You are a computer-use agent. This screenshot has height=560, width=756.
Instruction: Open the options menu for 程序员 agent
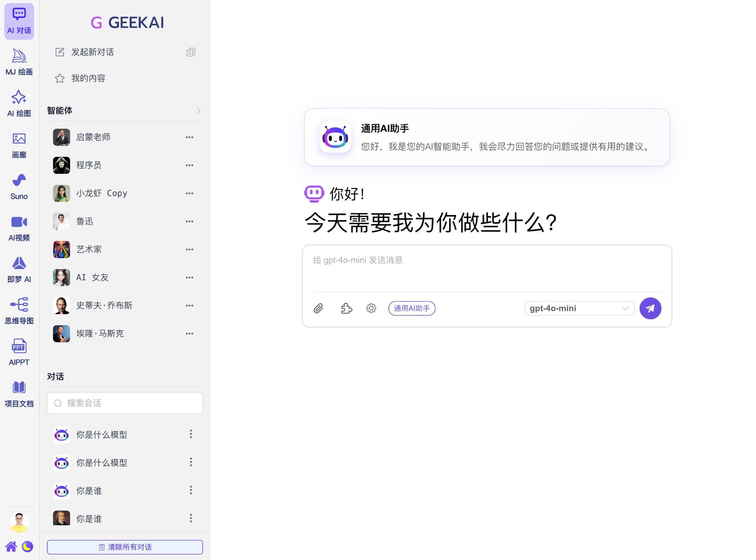tap(189, 165)
